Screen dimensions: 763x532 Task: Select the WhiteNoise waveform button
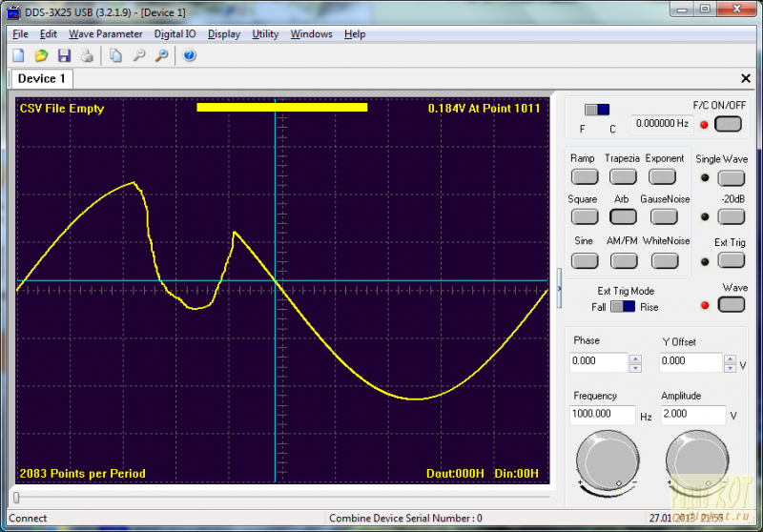point(665,260)
